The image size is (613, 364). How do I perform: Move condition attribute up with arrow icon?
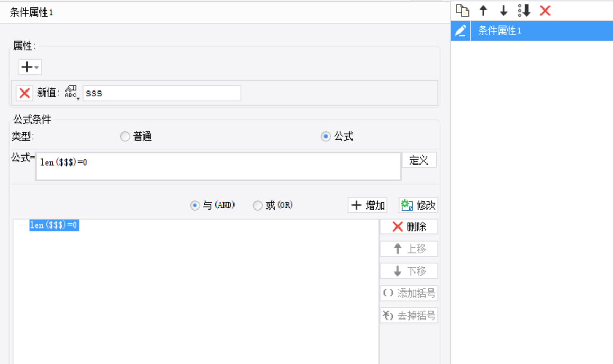tap(483, 11)
